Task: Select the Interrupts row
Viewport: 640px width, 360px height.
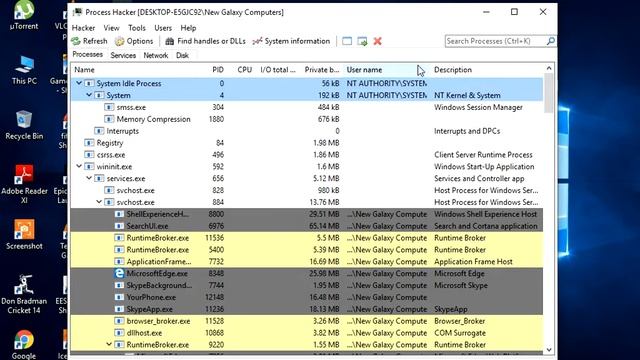Action: 307,131
